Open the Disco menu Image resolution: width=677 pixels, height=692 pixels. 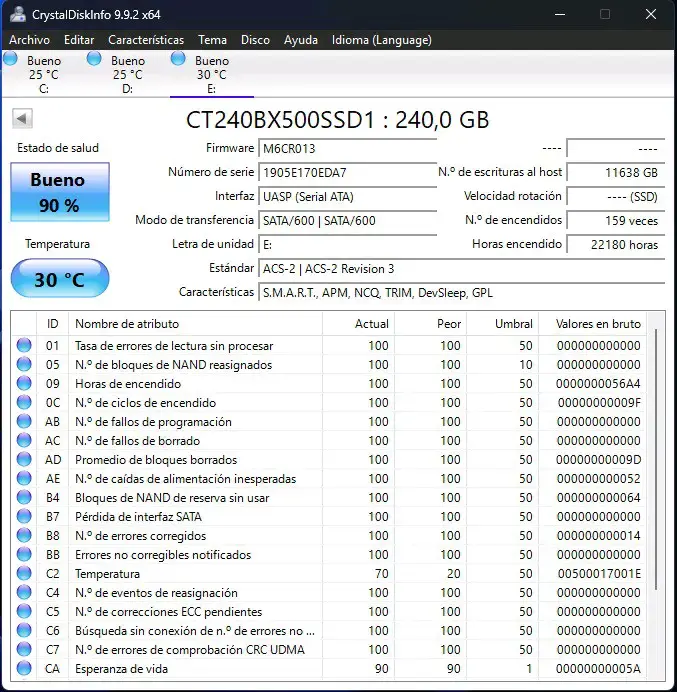tap(255, 40)
